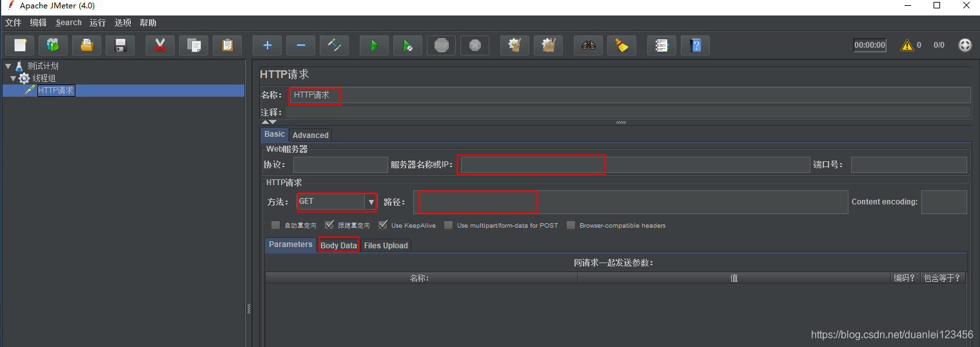Screen dimensions: 980x347
Task: Switch to the Basic tab
Action: coord(275,134)
